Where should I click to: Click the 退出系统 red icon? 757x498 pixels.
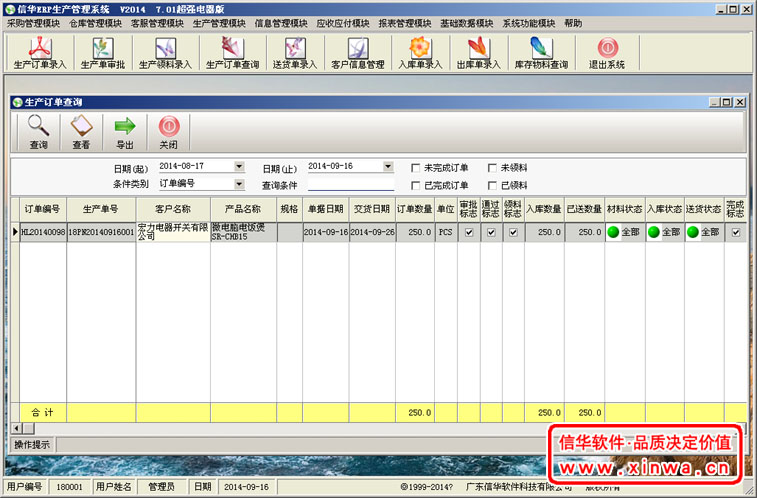[607, 53]
